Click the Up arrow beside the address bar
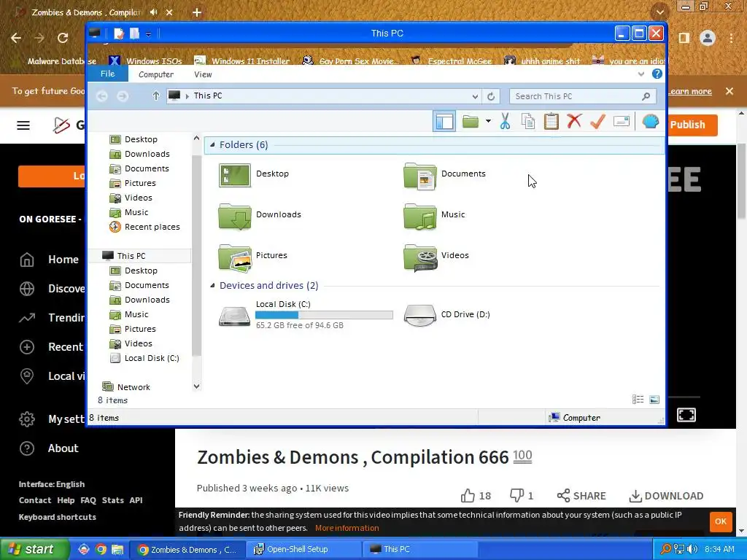747x560 pixels. click(x=156, y=96)
